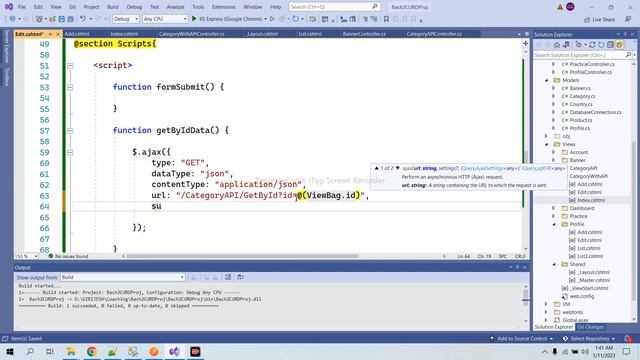Click the highlighted Show All Files icon
640x360 pixels.
tap(619, 44)
